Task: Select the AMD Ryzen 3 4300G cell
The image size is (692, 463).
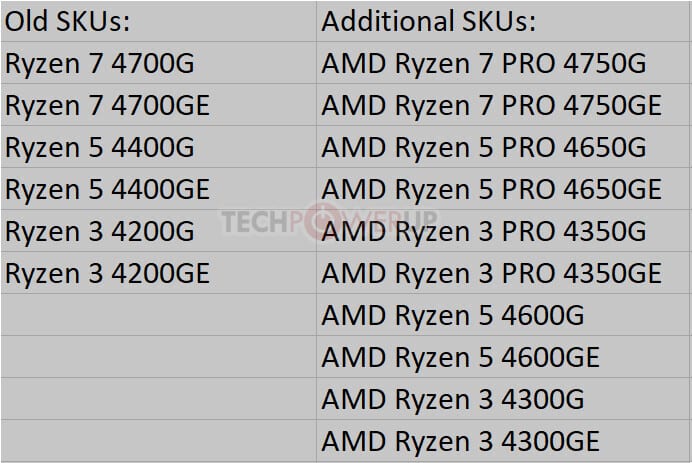Action: click(452, 399)
